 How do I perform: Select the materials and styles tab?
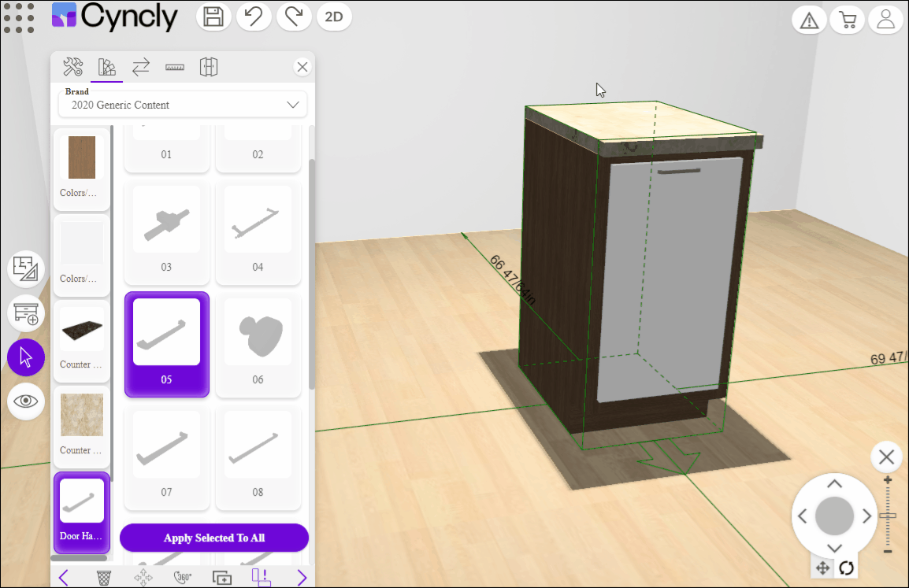coord(106,67)
